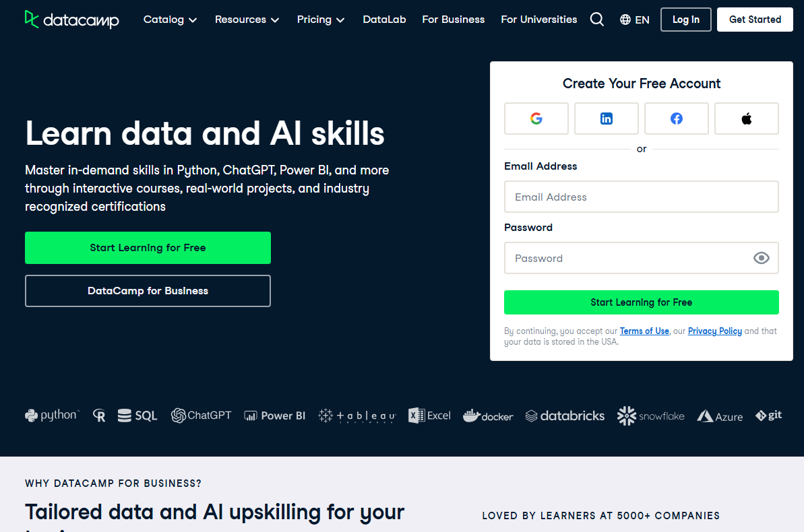Screen dimensions: 804x532
Task: Click the Docker logo
Action: (x=488, y=415)
